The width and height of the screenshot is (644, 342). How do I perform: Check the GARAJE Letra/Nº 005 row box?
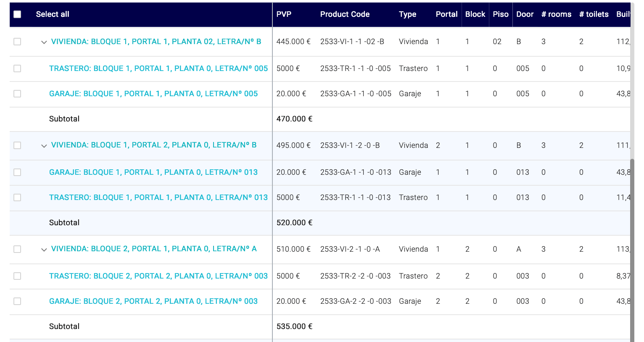tap(17, 94)
